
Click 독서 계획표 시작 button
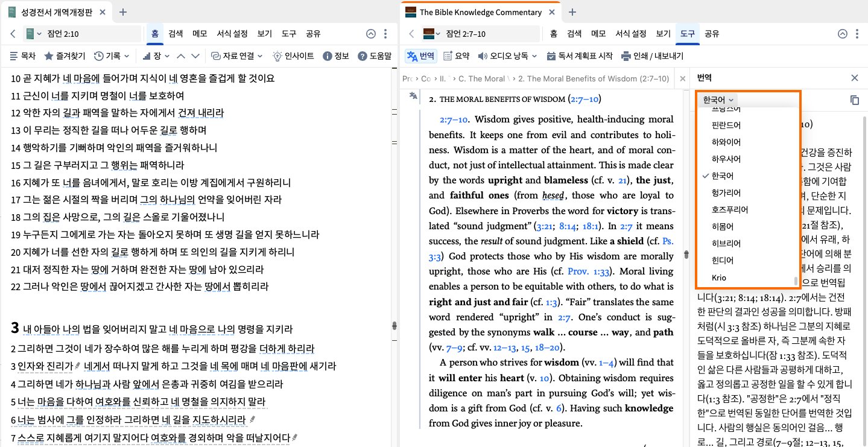click(580, 56)
